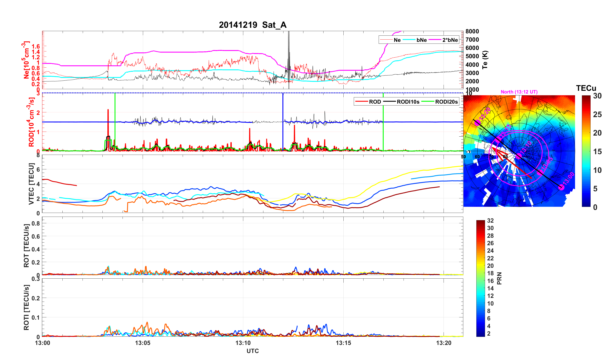Click the 2*bNe legend entry
The height and width of the screenshot is (364, 602).
[450, 40]
